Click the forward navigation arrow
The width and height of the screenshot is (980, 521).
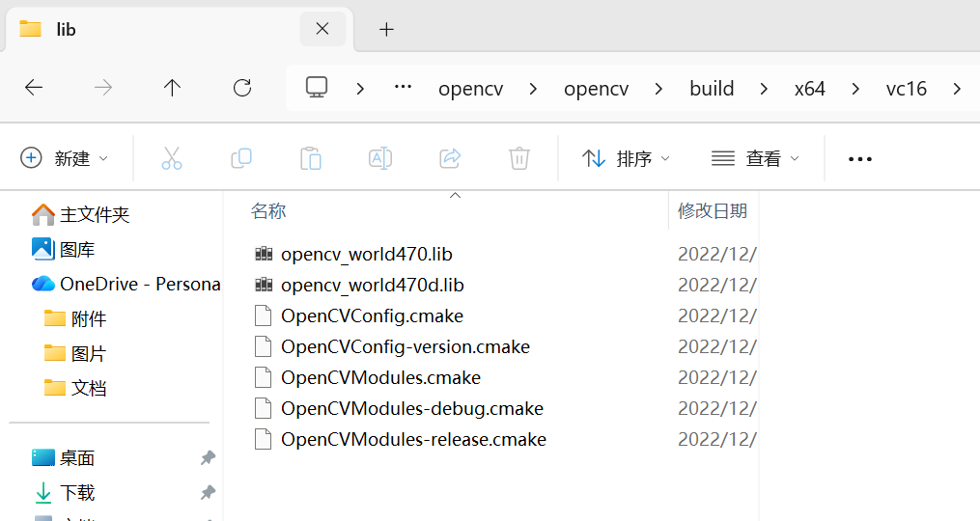pyautogui.click(x=103, y=88)
